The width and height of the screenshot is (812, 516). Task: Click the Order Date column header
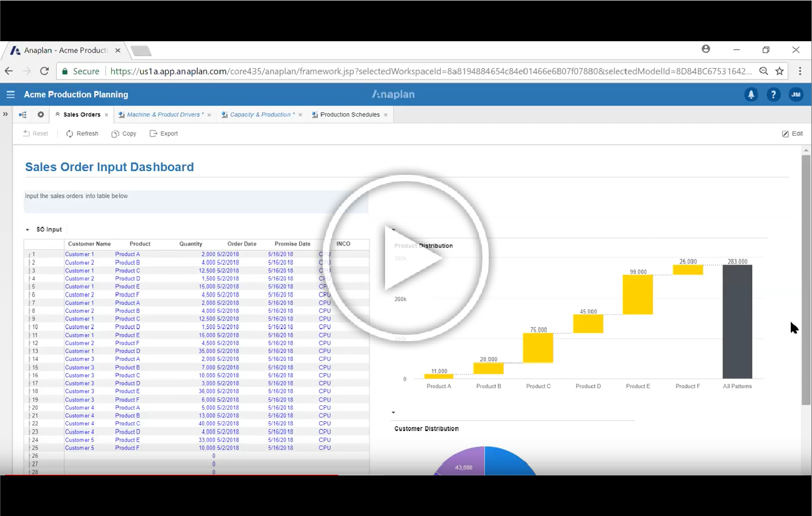pos(242,244)
